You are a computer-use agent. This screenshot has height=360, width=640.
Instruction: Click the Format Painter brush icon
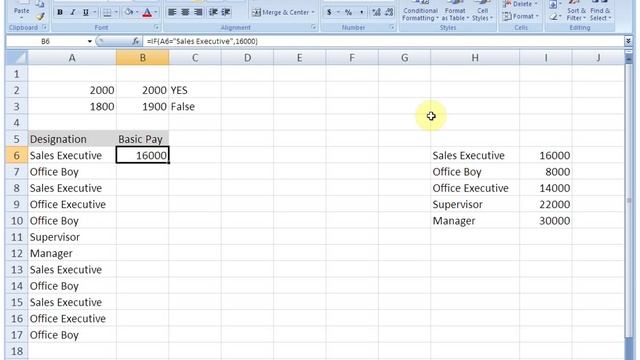click(x=40, y=17)
